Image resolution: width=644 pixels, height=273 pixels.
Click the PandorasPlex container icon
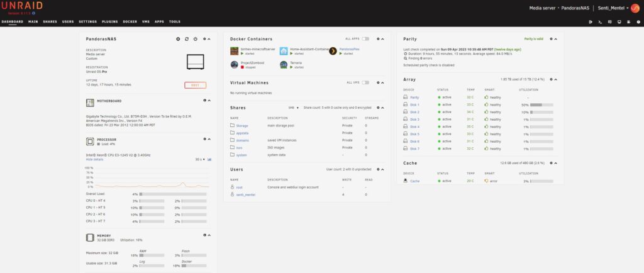tap(333, 51)
